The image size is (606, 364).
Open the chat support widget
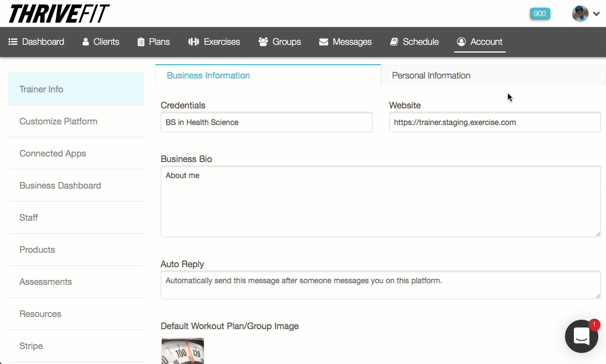click(x=581, y=336)
